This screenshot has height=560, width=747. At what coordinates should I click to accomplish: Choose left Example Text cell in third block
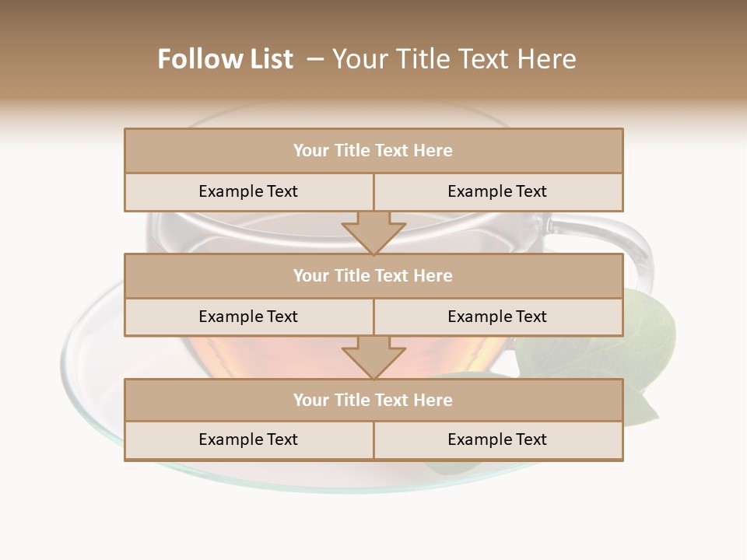[x=248, y=440]
